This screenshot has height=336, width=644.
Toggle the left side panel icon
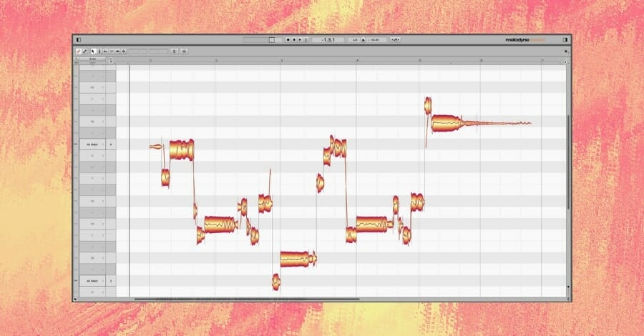(x=79, y=40)
